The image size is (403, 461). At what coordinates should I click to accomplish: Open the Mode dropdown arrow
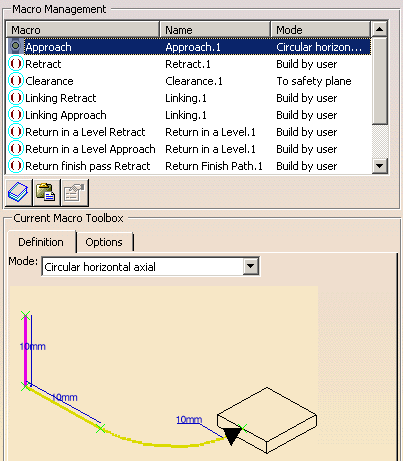pos(251,266)
